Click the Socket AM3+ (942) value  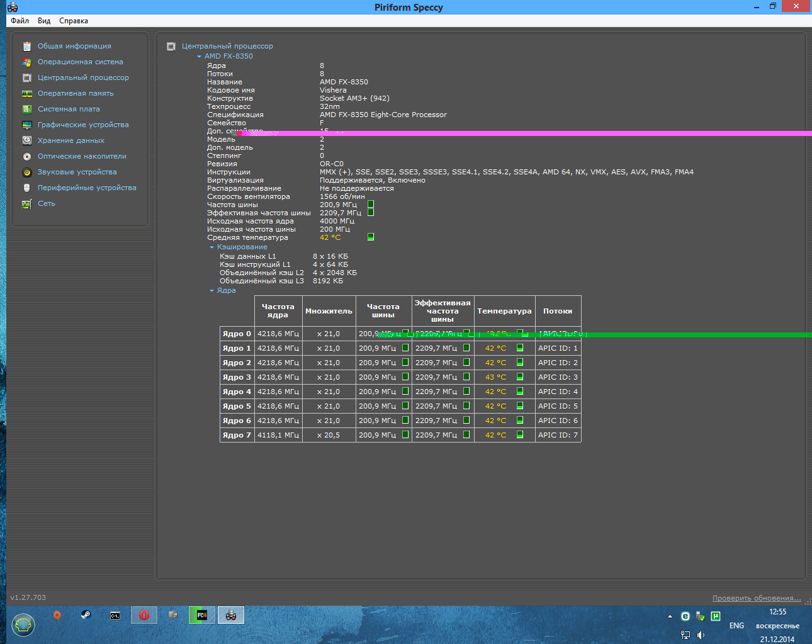pos(354,98)
